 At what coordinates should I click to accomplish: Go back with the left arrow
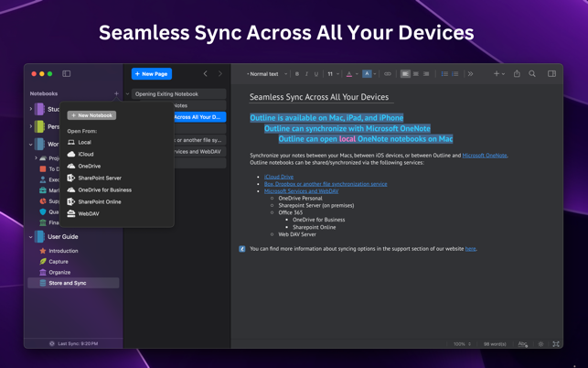(x=205, y=73)
